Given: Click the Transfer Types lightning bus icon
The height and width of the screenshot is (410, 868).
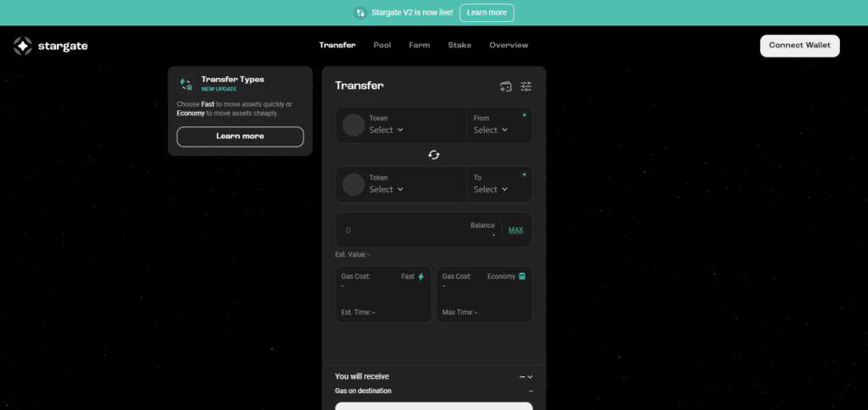Looking at the screenshot, I should tap(186, 84).
